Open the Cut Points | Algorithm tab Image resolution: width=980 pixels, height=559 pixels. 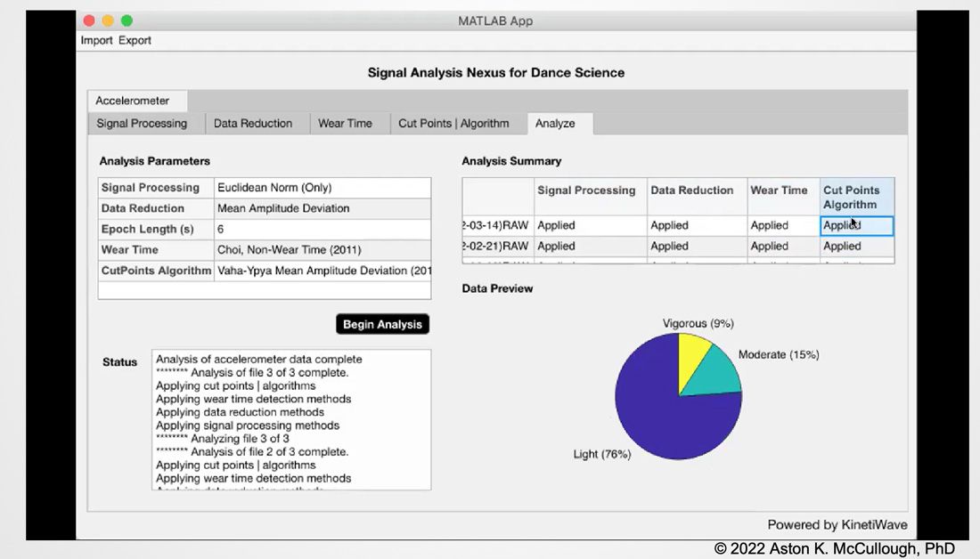tap(458, 123)
